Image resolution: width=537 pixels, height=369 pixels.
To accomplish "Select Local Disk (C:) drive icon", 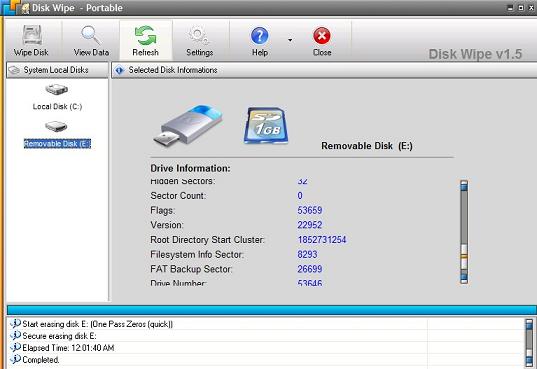I will click(57, 90).
